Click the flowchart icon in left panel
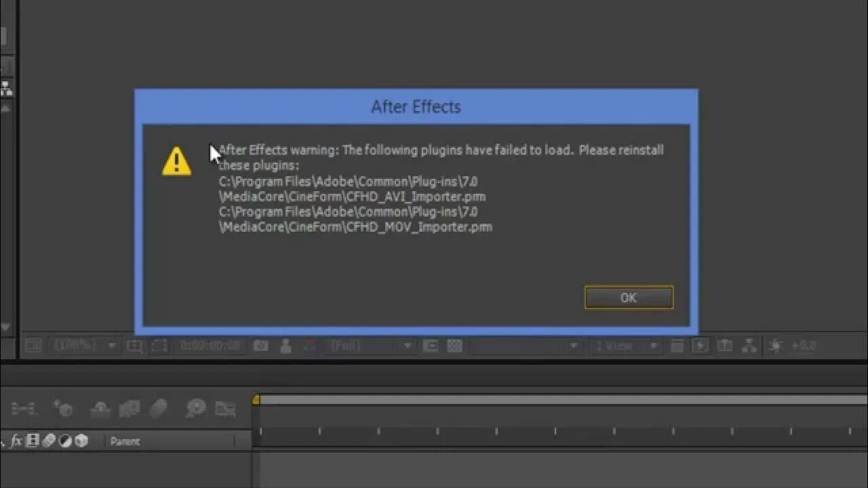Screen dimensions: 868x488 [x=7, y=88]
